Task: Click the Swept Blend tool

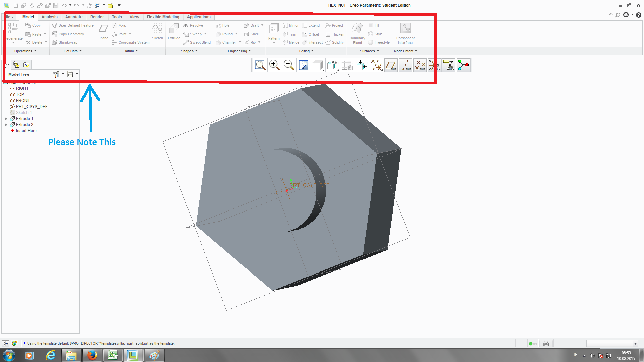Action: click(x=197, y=42)
